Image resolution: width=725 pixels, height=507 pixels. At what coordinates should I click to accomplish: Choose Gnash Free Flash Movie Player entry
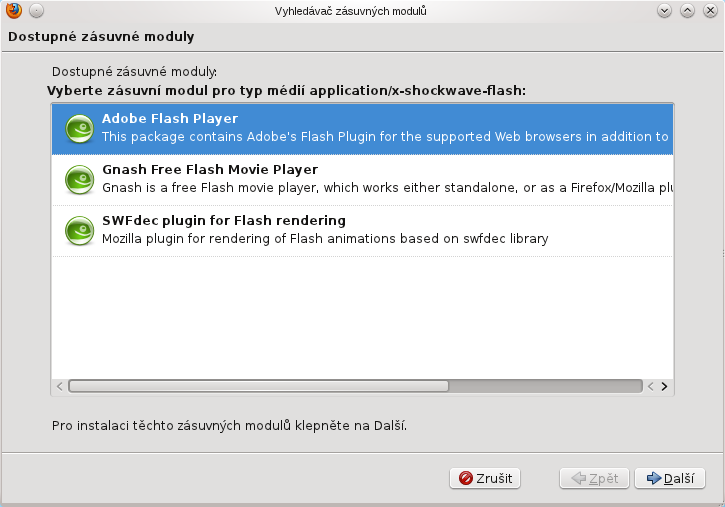[x=210, y=170]
